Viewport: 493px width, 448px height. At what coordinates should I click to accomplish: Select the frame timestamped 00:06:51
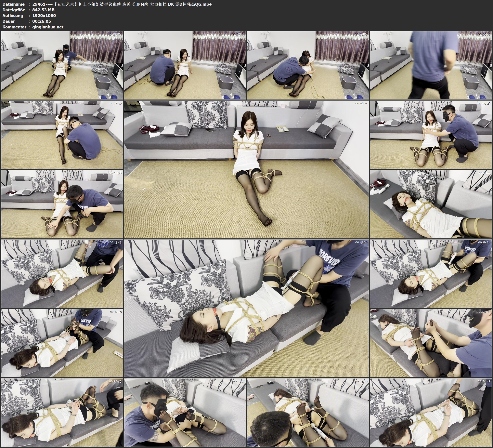(62, 134)
